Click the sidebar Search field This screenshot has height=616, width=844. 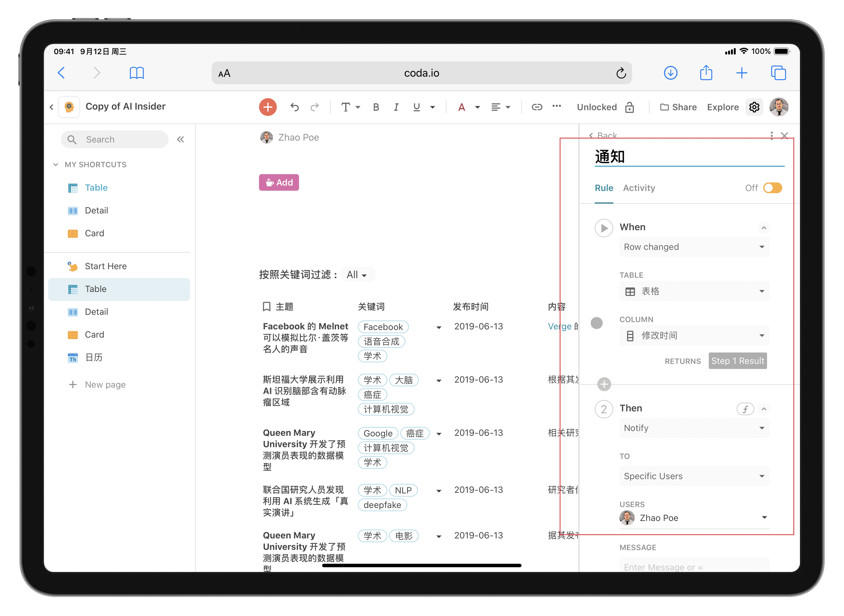pyautogui.click(x=114, y=139)
